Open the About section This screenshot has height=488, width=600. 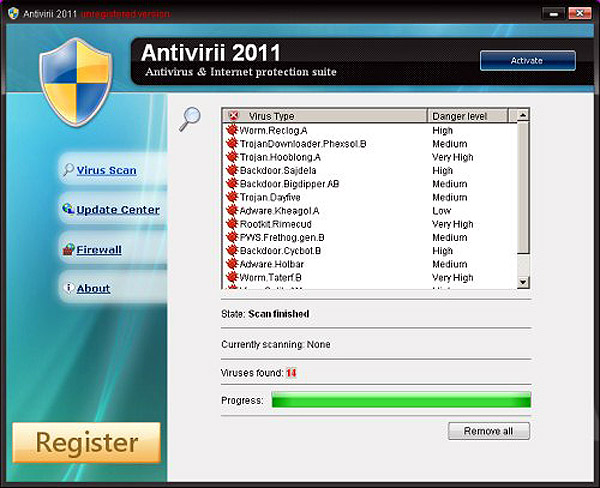(x=93, y=288)
